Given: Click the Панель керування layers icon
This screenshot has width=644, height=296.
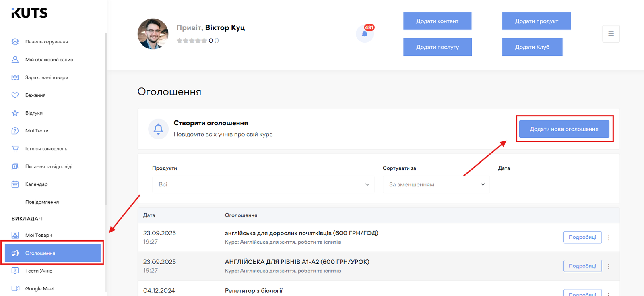Looking at the screenshot, I should (15, 42).
